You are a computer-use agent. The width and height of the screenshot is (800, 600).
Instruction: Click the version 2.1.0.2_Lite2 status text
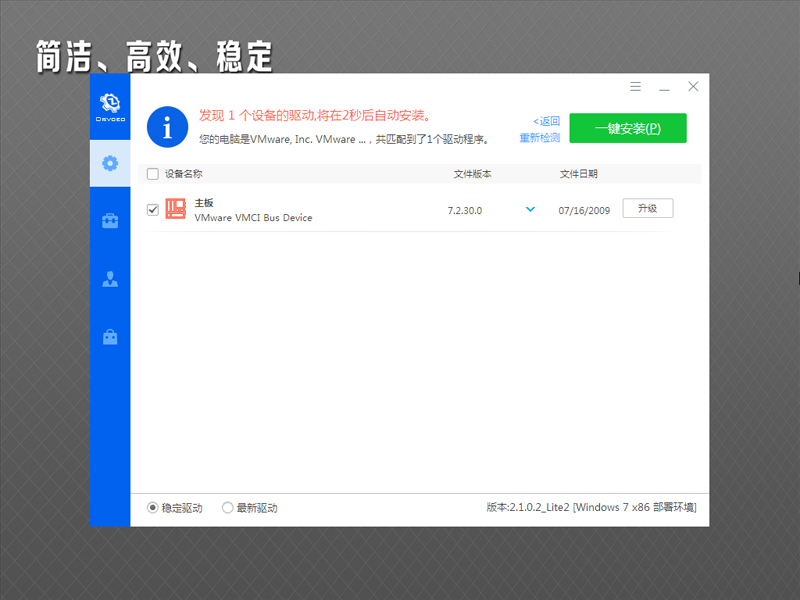pyautogui.click(x=591, y=507)
